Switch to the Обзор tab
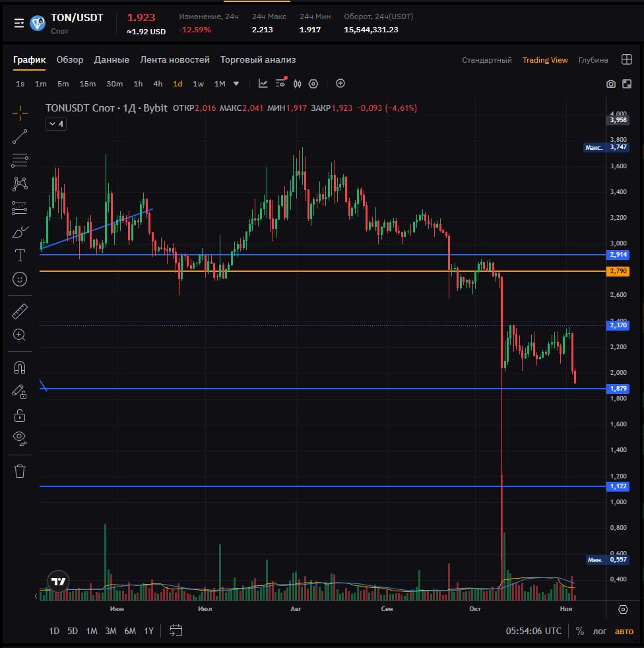This screenshot has height=648, width=644. [x=70, y=59]
